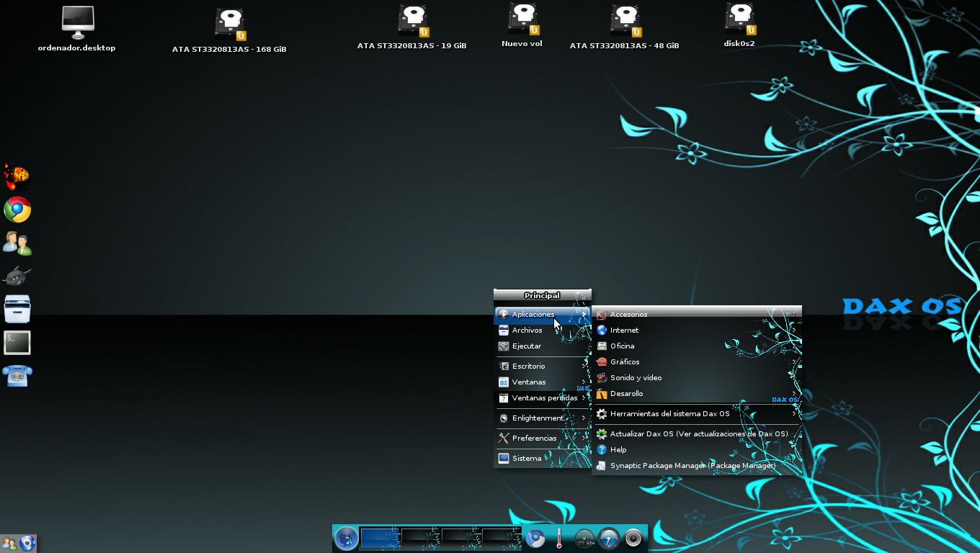Open the Preferencias menu entry

pos(543,439)
